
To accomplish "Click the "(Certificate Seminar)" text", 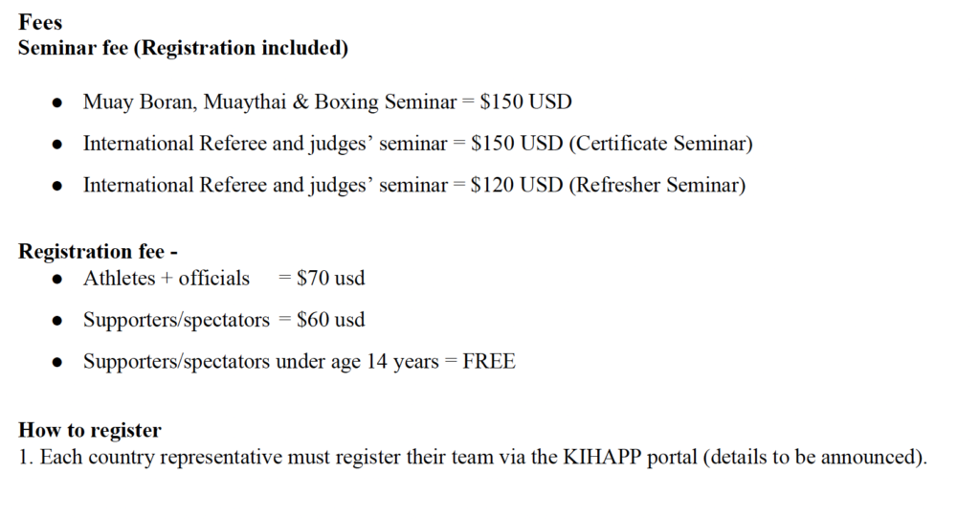I will (661, 144).
